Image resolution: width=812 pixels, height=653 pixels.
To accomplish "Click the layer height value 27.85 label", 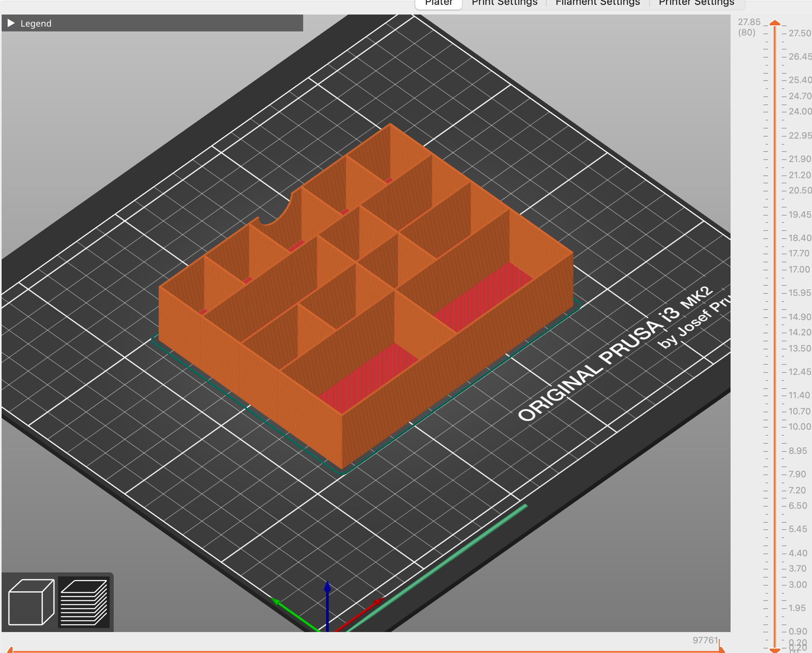I will [750, 22].
